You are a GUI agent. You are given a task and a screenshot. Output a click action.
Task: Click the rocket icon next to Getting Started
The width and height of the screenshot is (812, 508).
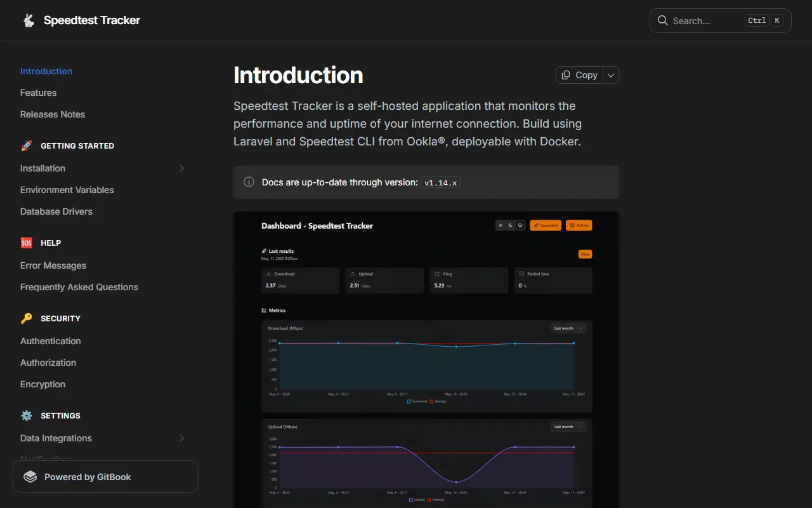click(27, 145)
